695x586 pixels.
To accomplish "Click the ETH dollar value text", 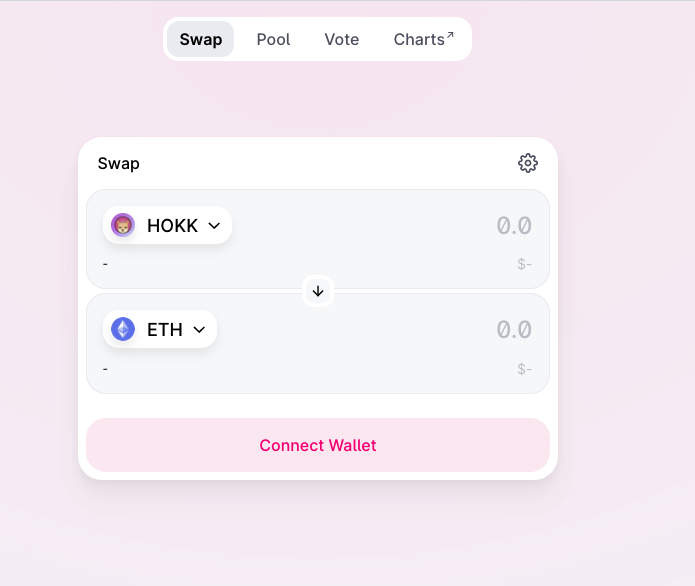I will coord(524,369).
